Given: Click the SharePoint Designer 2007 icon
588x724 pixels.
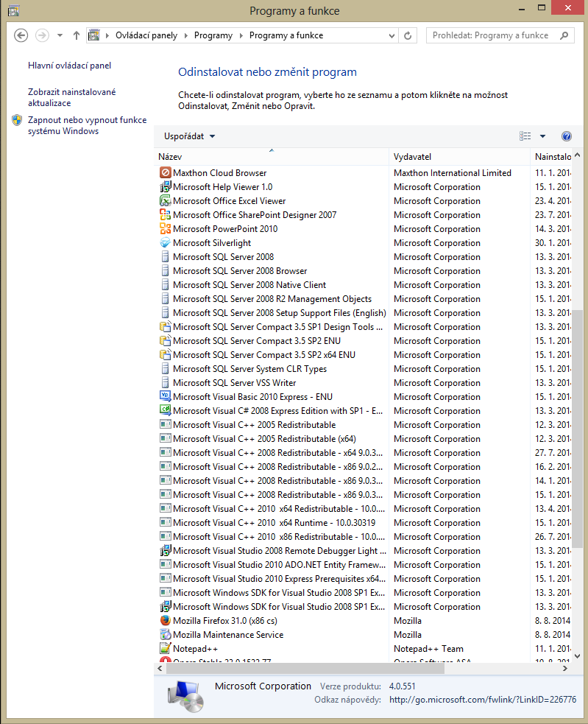Looking at the screenshot, I should click(165, 215).
